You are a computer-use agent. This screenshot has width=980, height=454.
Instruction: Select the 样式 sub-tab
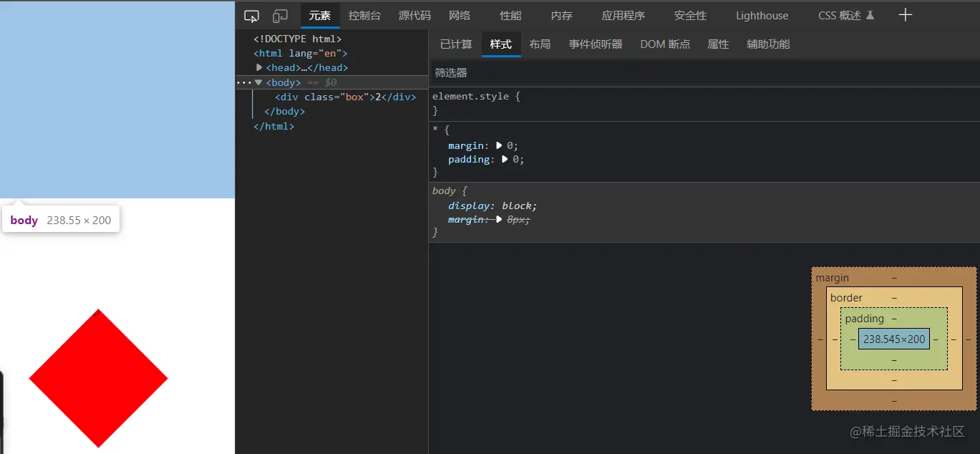click(x=501, y=44)
